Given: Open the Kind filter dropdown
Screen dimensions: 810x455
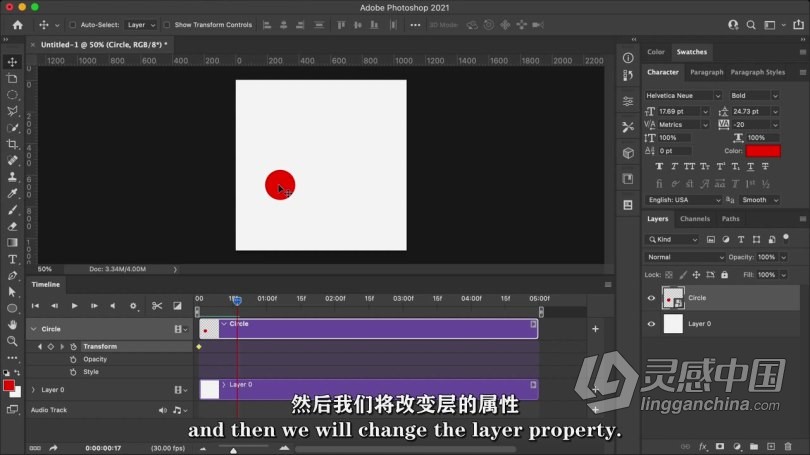Looking at the screenshot, I should click(x=673, y=240).
